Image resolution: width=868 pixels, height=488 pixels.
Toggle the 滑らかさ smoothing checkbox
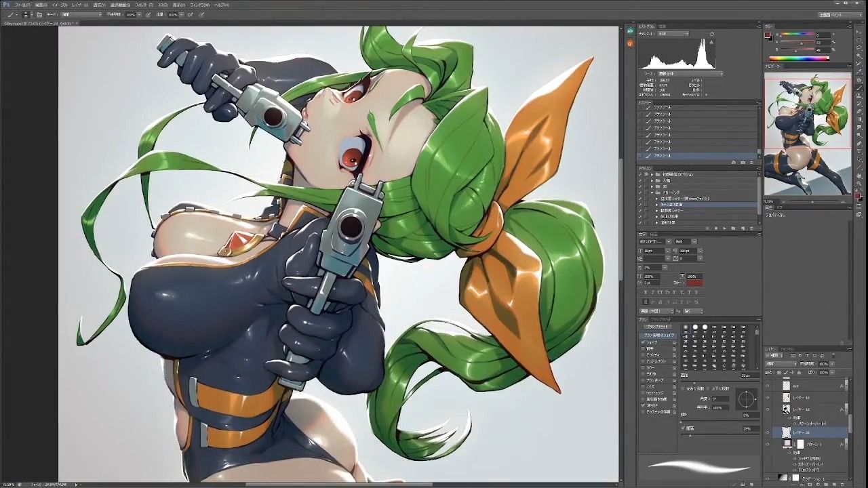click(643, 405)
